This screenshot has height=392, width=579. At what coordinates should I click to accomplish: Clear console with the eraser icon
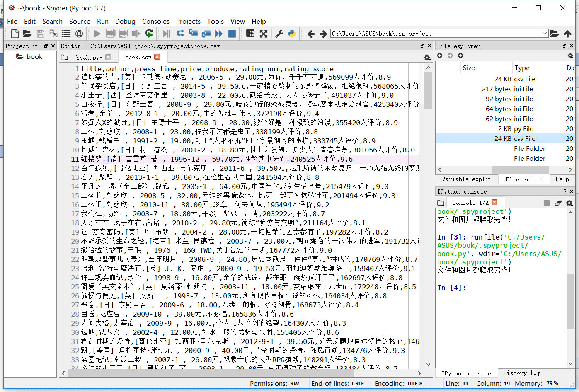[558, 203]
